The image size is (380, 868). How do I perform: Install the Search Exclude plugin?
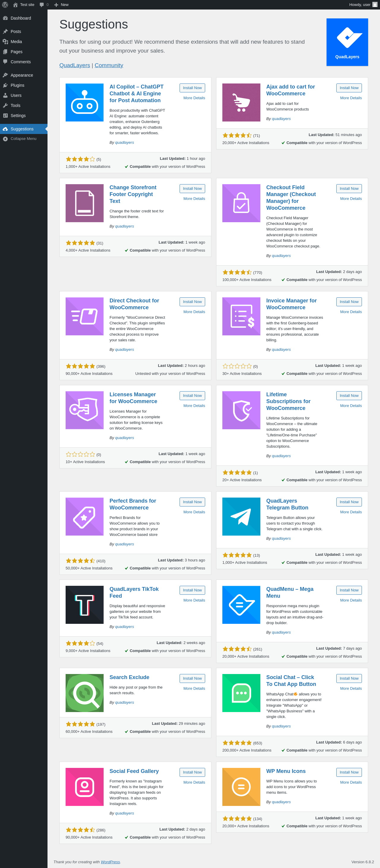point(192,679)
